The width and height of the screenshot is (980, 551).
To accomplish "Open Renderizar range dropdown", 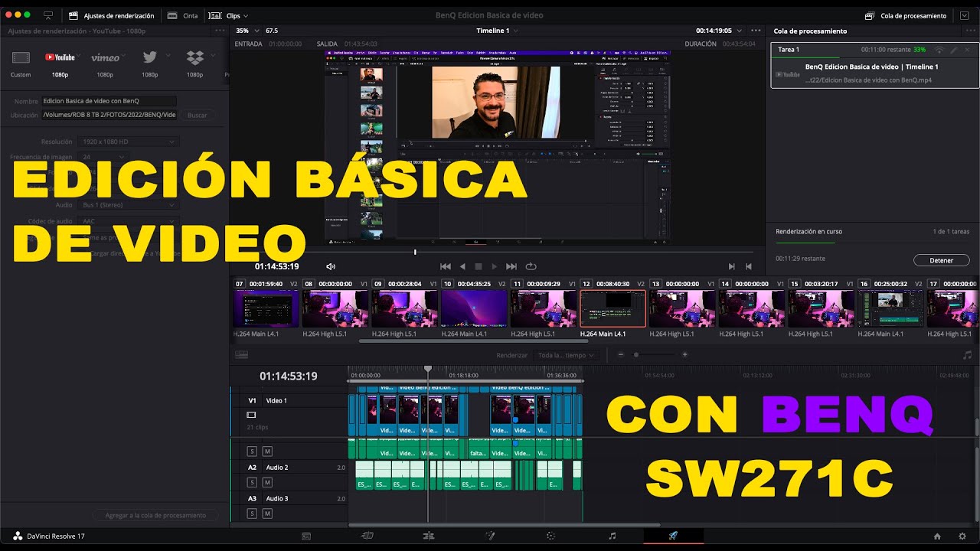I will pyautogui.click(x=567, y=355).
